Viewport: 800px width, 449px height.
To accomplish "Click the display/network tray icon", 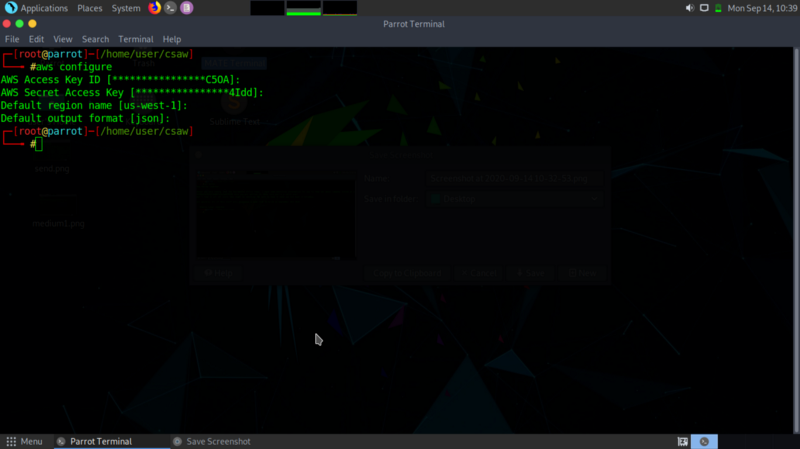I will click(x=704, y=8).
